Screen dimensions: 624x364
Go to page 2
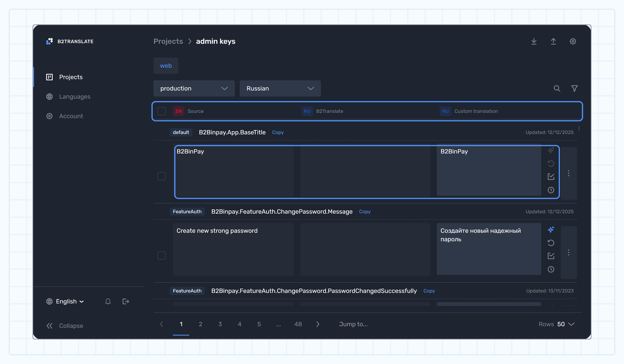click(x=201, y=324)
